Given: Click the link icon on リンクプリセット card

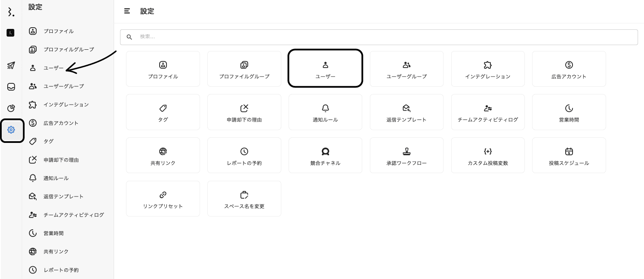Looking at the screenshot, I should [x=163, y=195].
